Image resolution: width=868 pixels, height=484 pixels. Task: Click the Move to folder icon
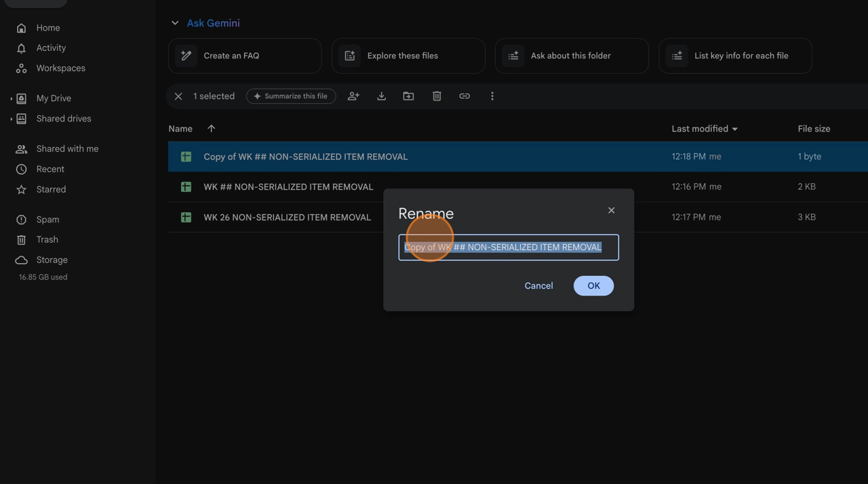[x=408, y=96]
